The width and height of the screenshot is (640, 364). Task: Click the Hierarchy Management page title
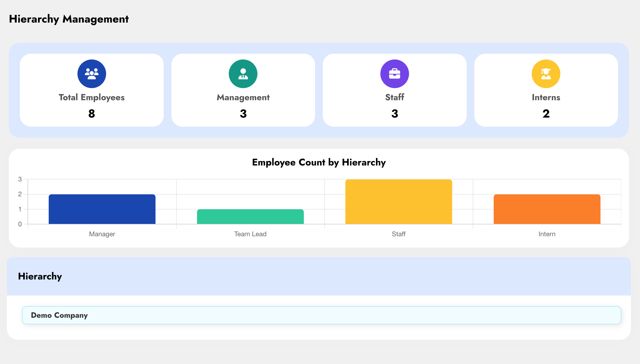pyautogui.click(x=69, y=19)
